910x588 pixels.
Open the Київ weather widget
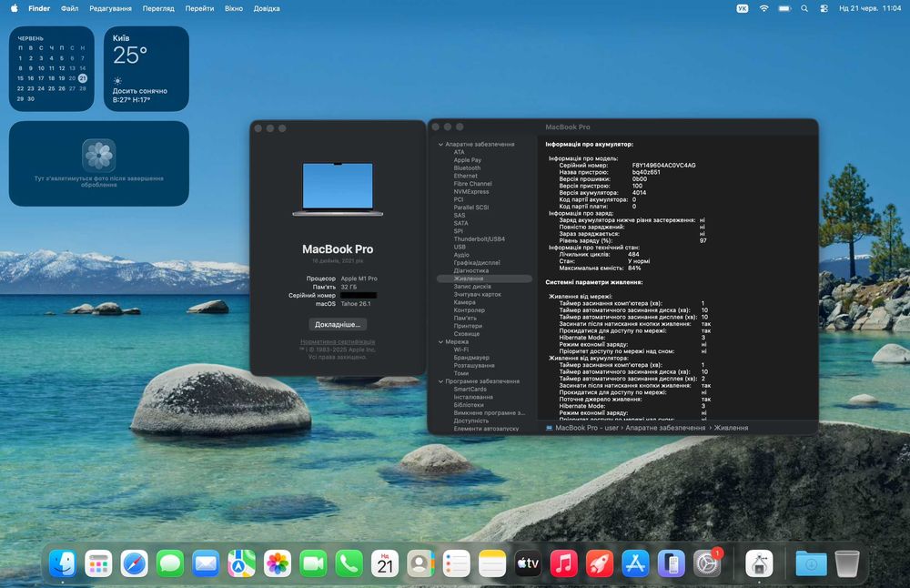pyautogui.click(x=147, y=68)
